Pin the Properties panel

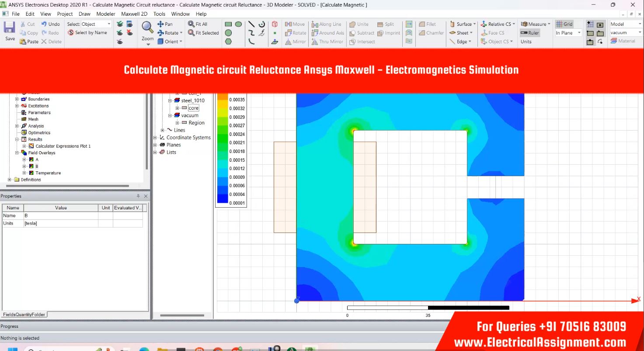[x=139, y=196]
